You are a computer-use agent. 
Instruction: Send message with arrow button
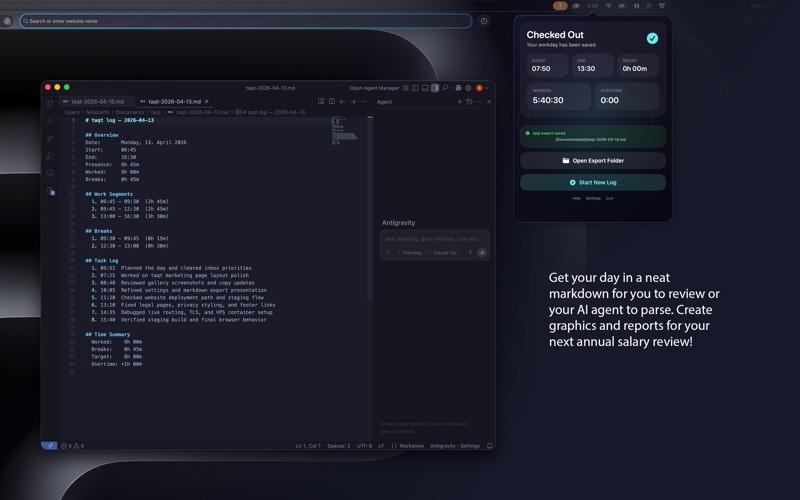(x=481, y=253)
